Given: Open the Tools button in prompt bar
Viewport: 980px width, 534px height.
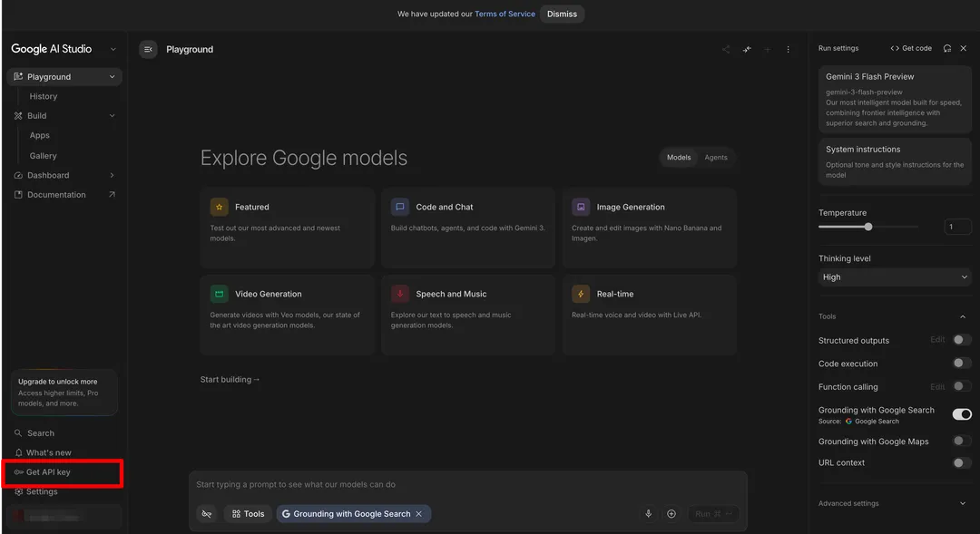Looking at the screenshot, I should click(x=248, y=513).
